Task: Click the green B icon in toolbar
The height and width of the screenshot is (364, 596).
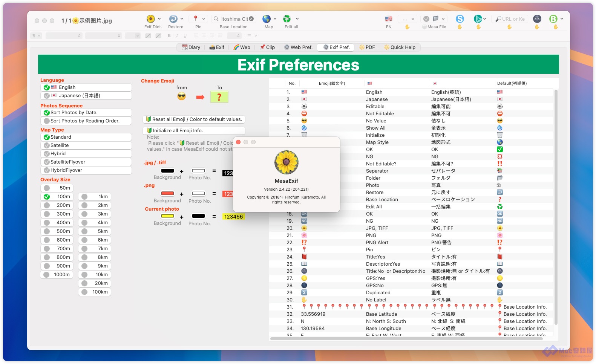Action: (x=553, y=19)
